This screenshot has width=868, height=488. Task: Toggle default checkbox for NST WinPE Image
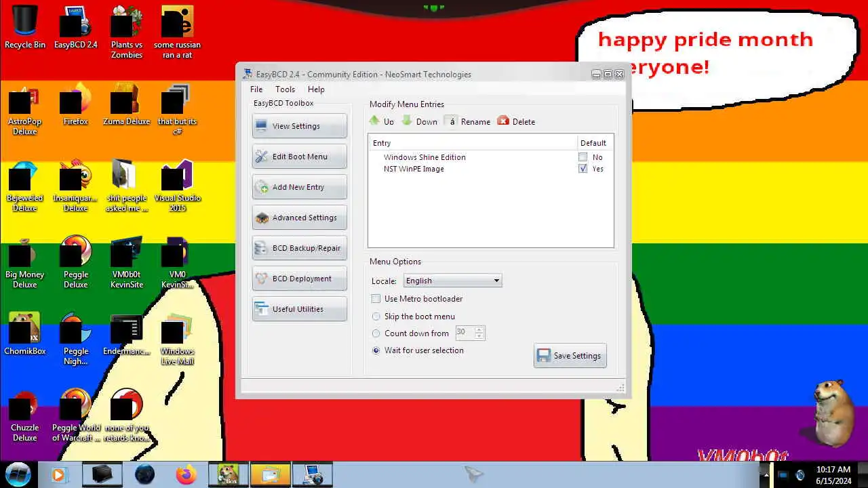tap(583, 169)
